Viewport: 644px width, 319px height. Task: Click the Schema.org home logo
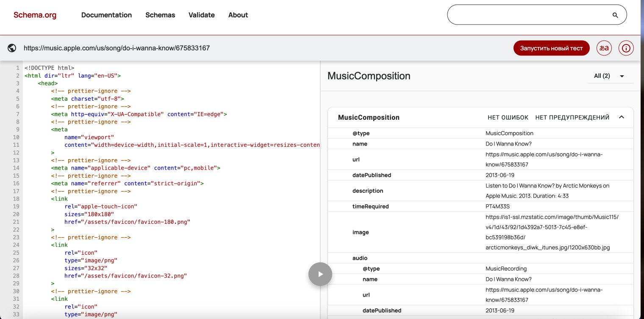(35, 15)
